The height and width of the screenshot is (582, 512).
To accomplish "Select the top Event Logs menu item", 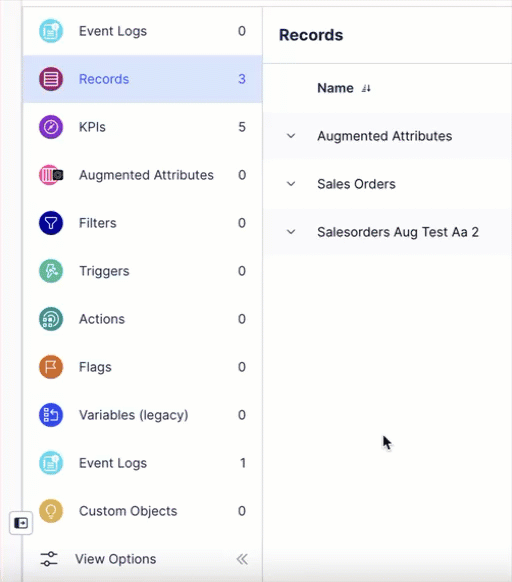I will 143,31.
